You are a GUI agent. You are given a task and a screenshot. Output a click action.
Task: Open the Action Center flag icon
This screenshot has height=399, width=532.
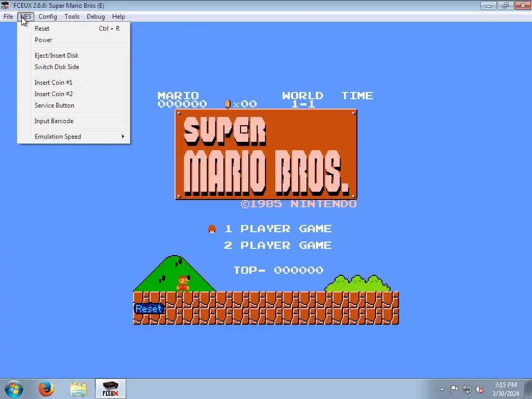pos(454,389)
